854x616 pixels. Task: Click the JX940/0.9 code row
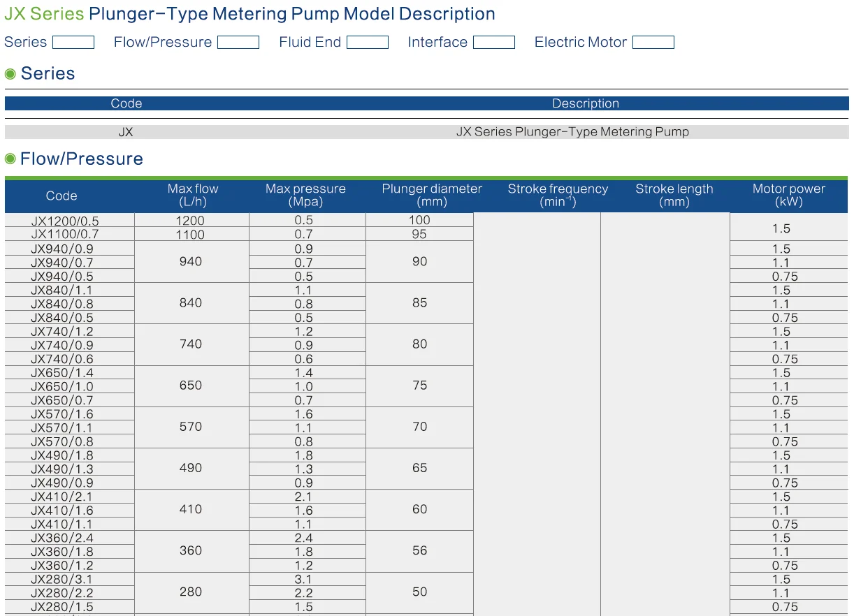70,249
